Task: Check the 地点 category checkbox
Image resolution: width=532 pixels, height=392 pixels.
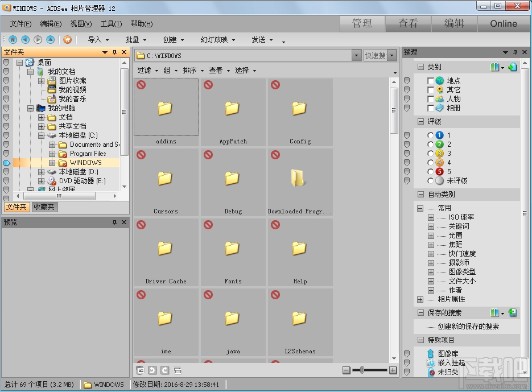Action: point(430,80)
